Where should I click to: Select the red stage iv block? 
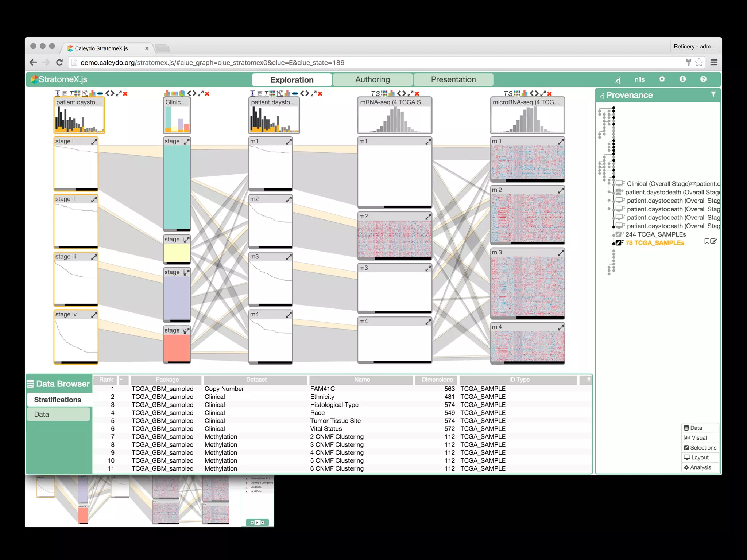[x=177, y=348]
